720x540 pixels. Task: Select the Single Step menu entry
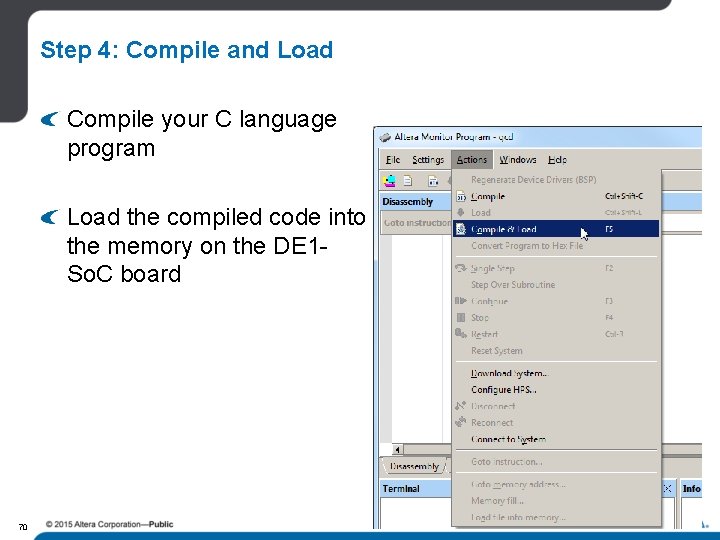point(556,268)
